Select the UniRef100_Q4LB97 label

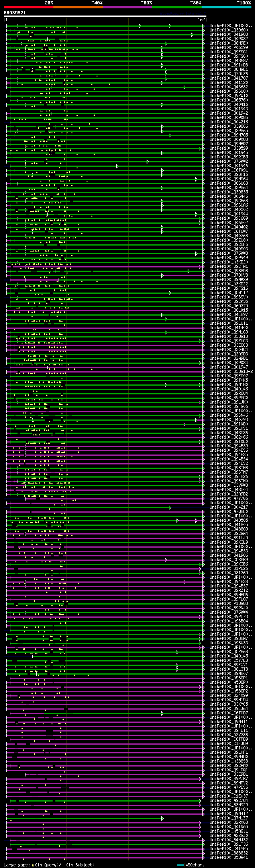pyautogui.click(x=229, y=314)
